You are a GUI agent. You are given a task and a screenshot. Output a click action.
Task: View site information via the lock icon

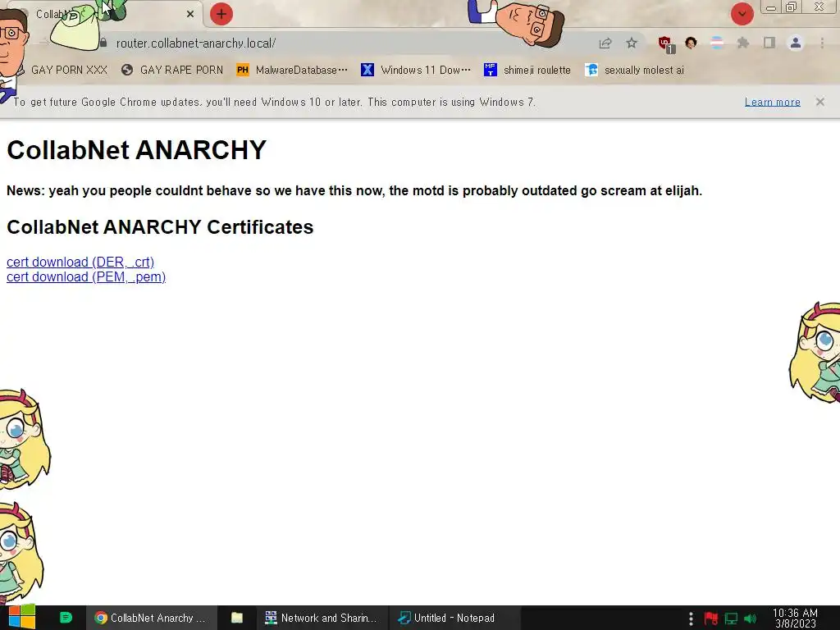[103, 43]
